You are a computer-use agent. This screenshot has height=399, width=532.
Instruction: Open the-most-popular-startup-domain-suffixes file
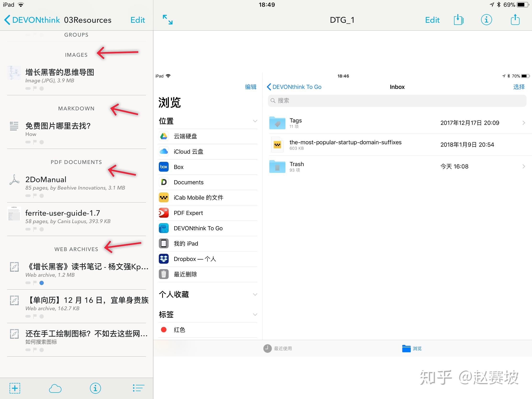coord(397,145)
